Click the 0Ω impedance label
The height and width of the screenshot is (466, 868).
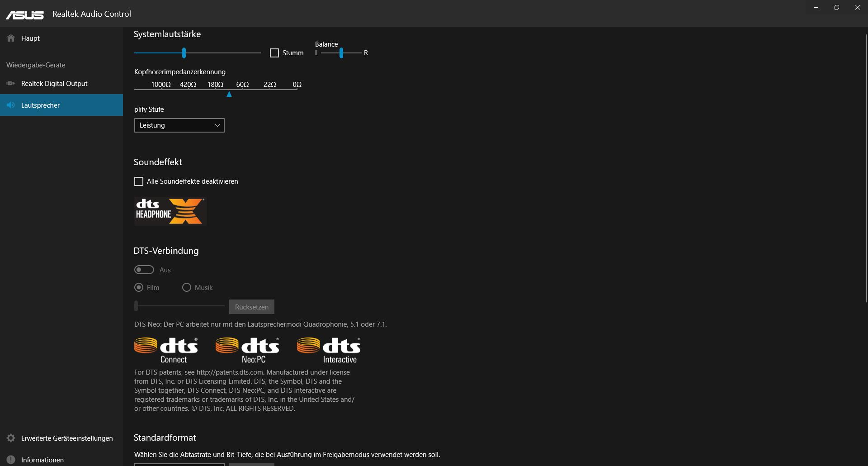click(x=297, y=84)
